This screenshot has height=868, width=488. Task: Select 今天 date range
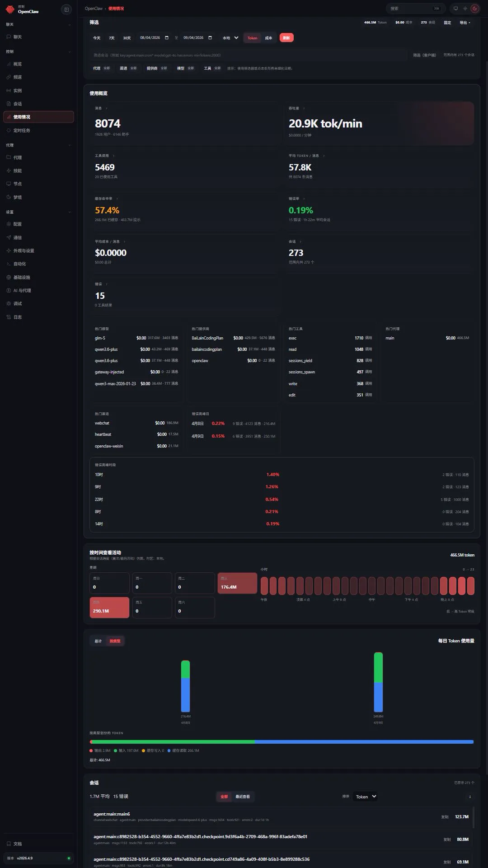(x=97, y=38)
